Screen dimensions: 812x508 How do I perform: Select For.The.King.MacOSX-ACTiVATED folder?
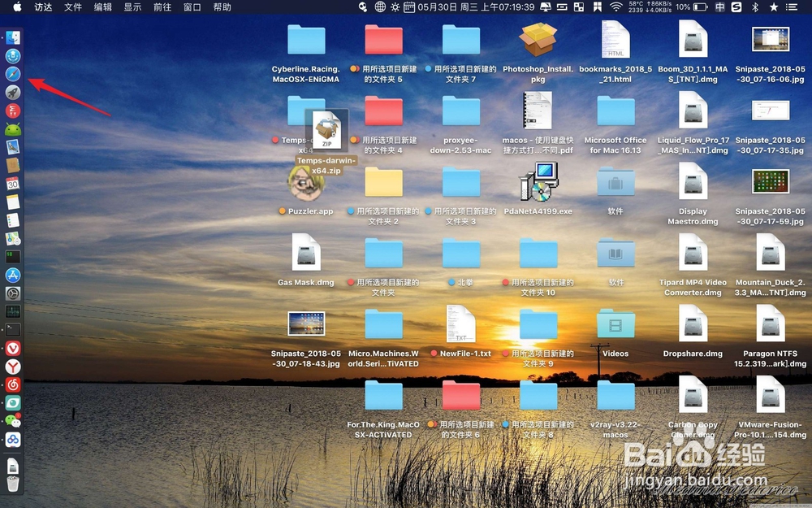384,395
